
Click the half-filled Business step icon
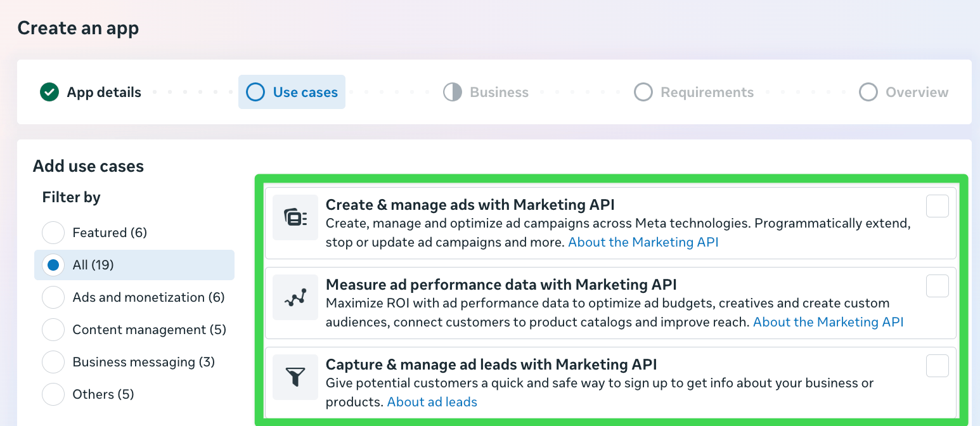452,93
